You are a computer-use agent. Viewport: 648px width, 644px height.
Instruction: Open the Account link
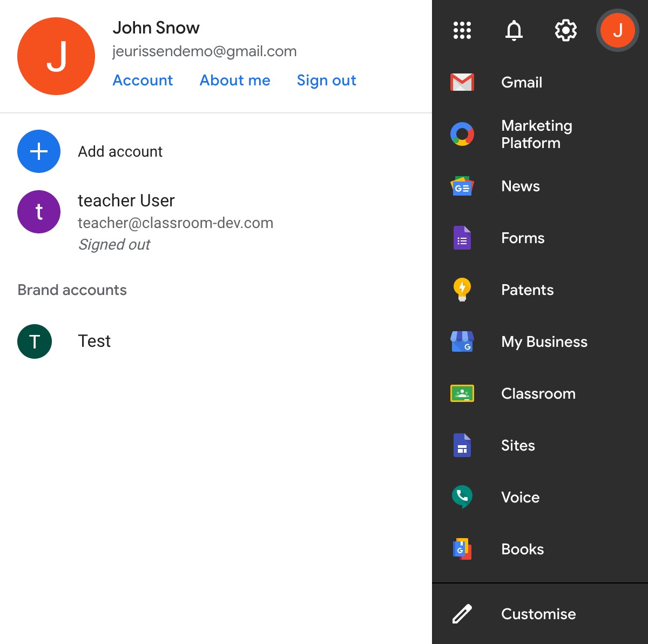pos(143,80)
